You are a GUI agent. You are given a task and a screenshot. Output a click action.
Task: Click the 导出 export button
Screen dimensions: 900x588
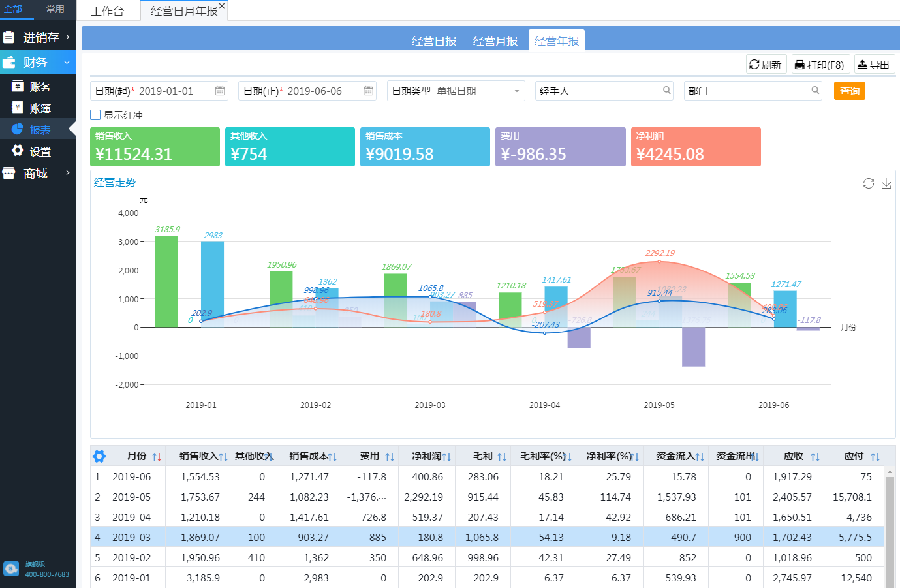tap(875, 65)
